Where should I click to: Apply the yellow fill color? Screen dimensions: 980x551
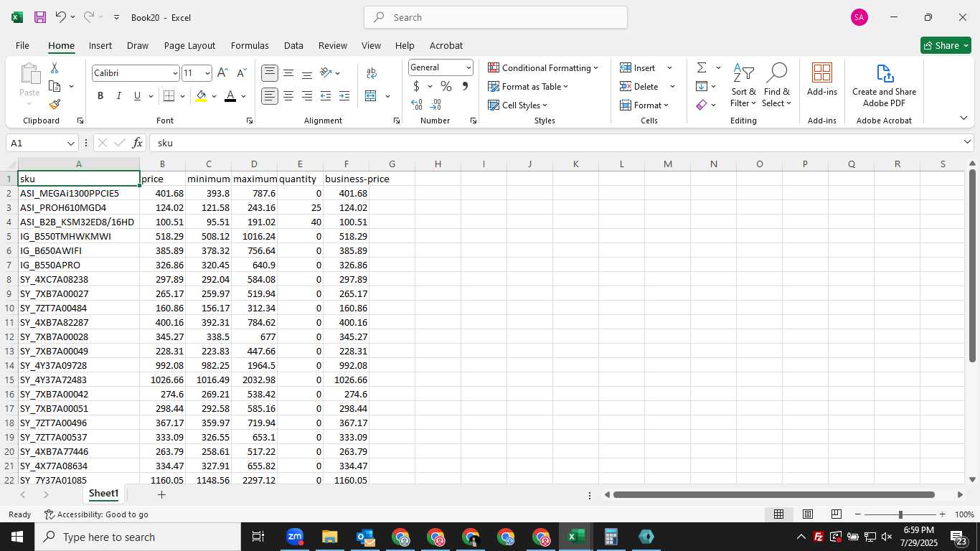tap(201, 96)
